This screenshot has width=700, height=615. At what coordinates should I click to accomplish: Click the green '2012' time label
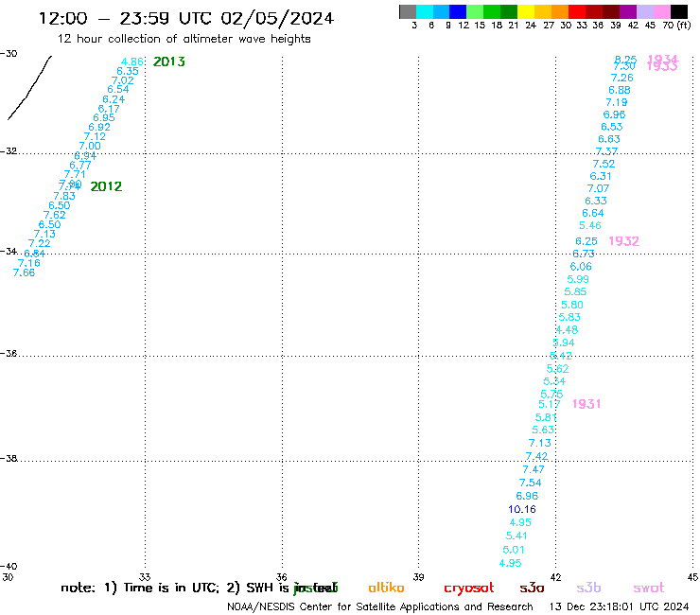[106, 186]
